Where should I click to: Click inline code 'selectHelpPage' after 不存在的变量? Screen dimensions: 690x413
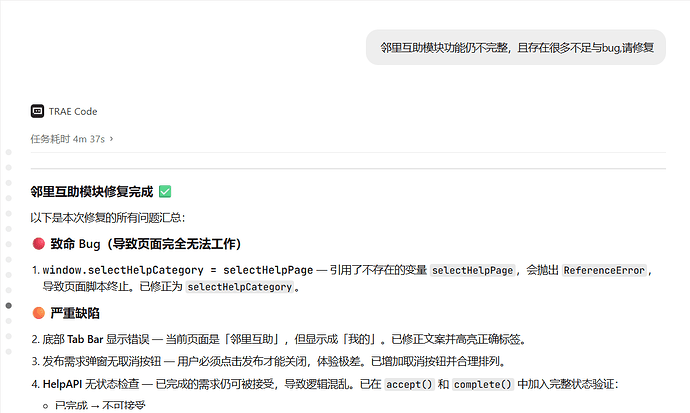click(x=473, y=270)
